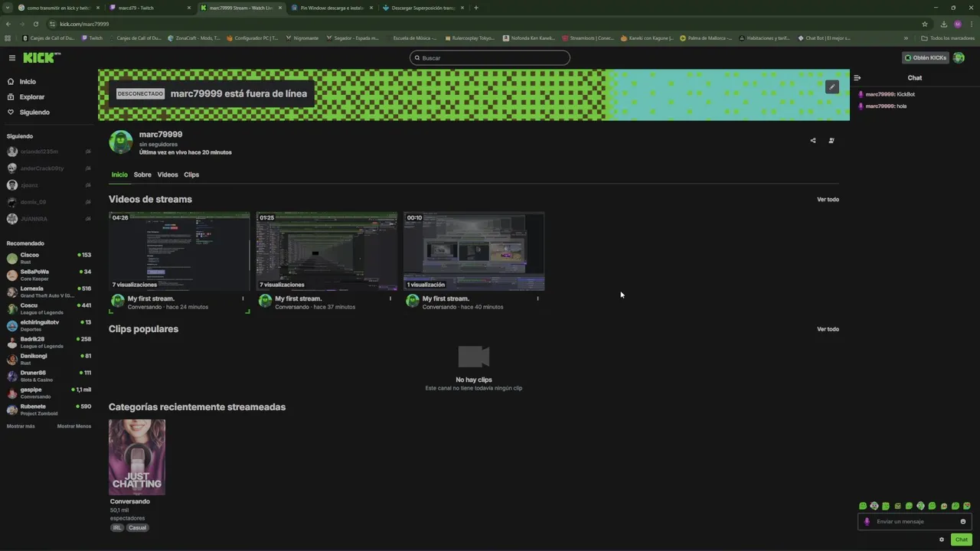
Task: Open recommended channel Coscu
Action: pyautogui.click(x=48, y=308)
